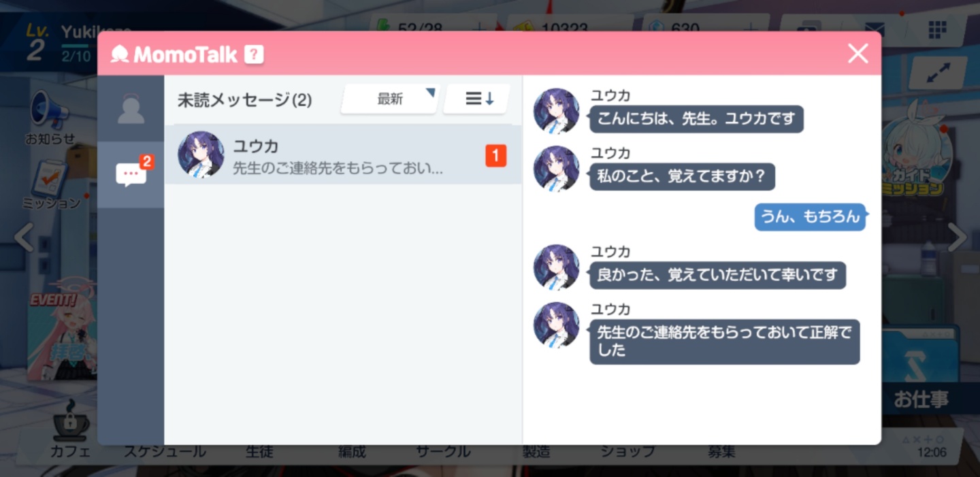This screenshot has width=980, height=477.
Task: Open ユウカ's conversation in message list
Action: [x=343, y=155]
